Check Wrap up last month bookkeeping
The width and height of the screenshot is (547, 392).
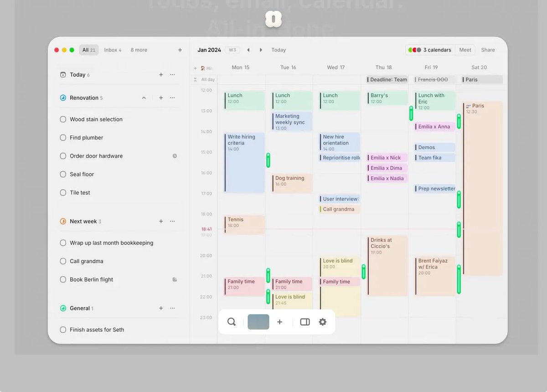pos(63,243)
